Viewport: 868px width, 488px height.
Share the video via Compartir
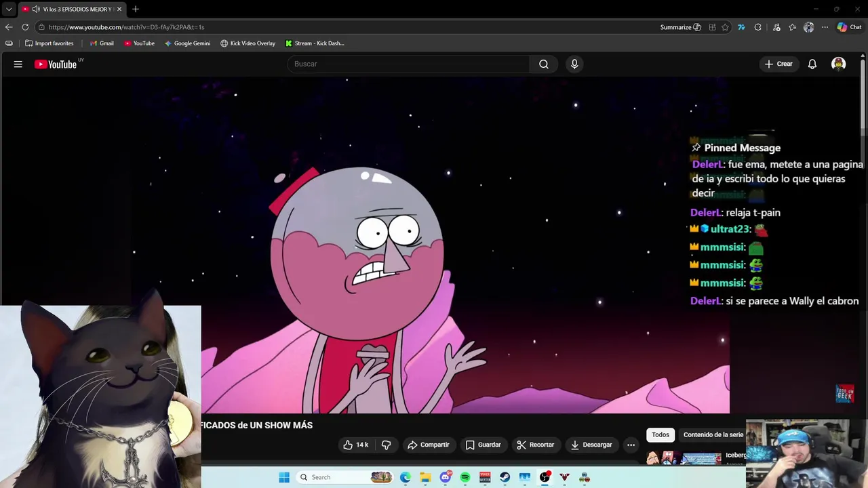pyautogui.click(x=428, y=445)
